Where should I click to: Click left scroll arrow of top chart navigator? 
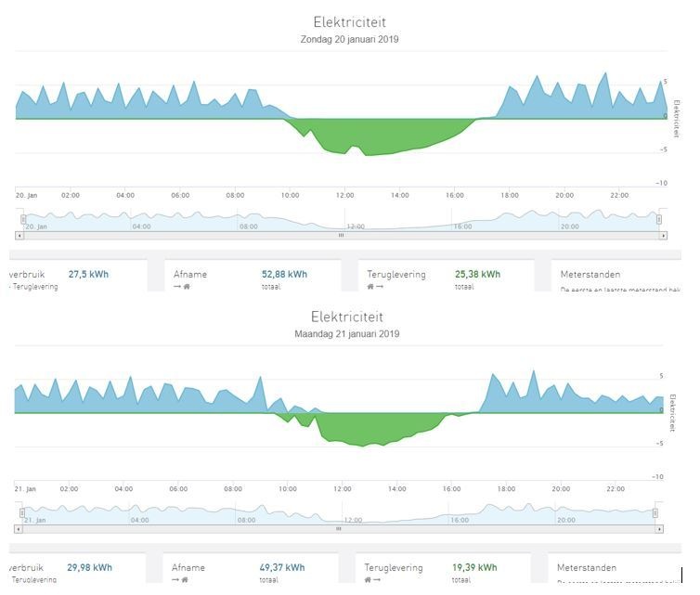click(x=19, y=235)
